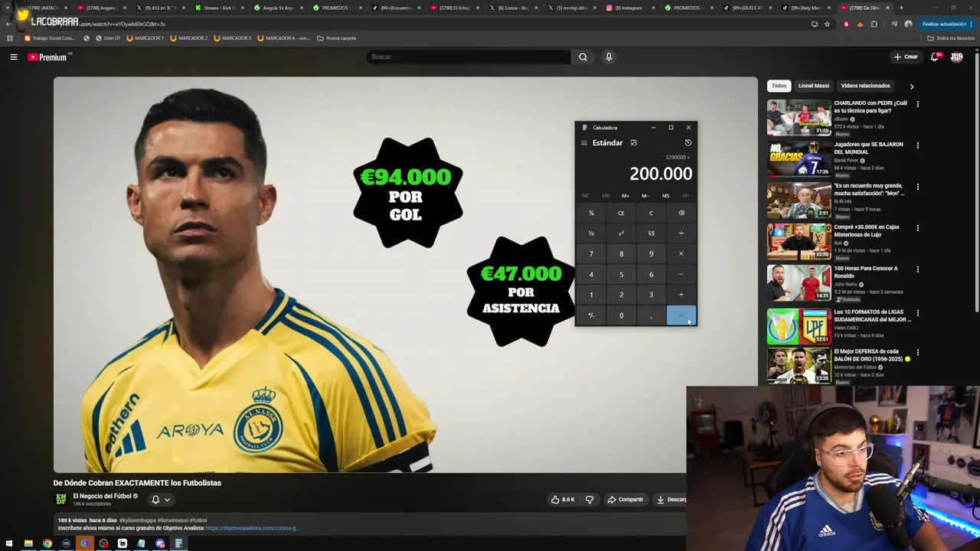Toggle Calculator keep-on-top mode icon
Image resolution: width=980 pixels, height=551 pixels.
pos(633,143)
